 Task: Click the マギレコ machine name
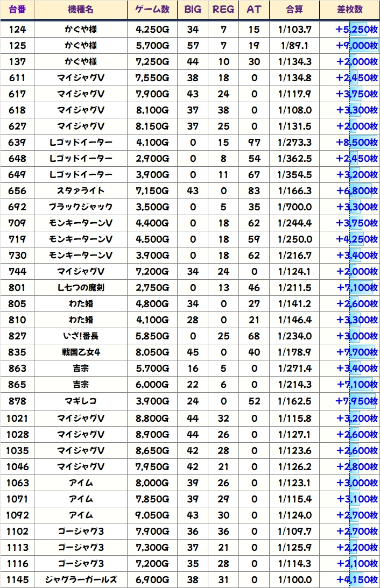(x=81, y=400)
